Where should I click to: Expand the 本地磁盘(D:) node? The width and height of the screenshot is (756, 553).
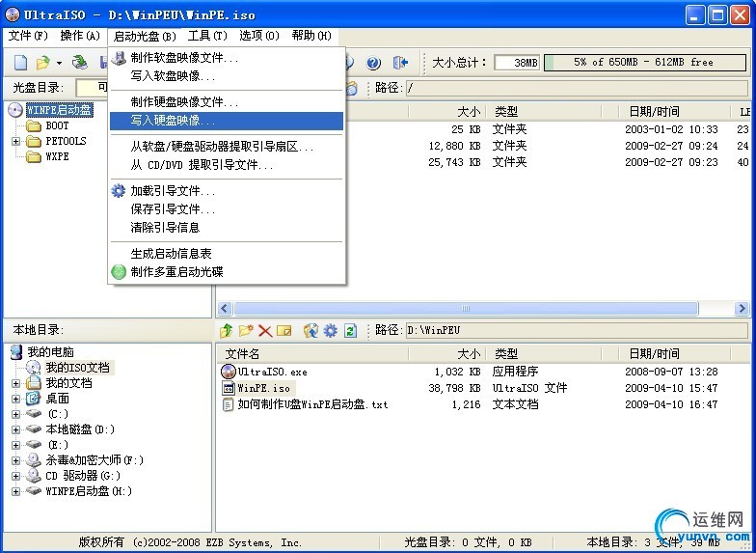pos(15,430)
